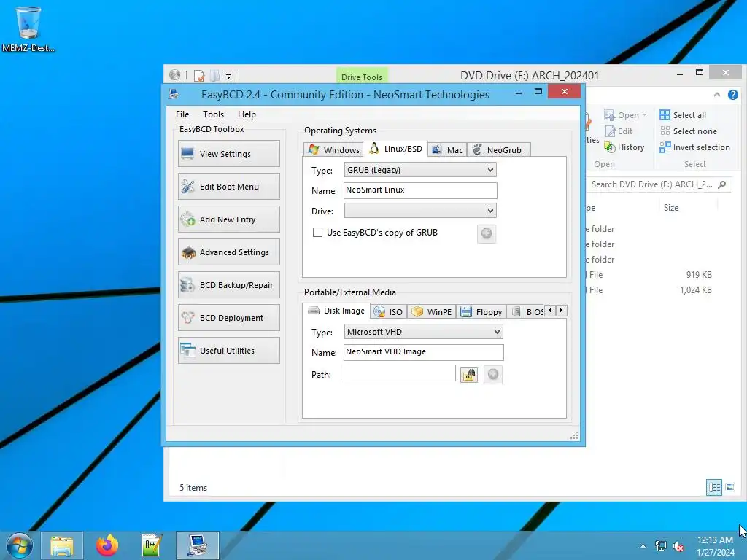Click Explorer quick access properties icon

[x=199, y=75]
